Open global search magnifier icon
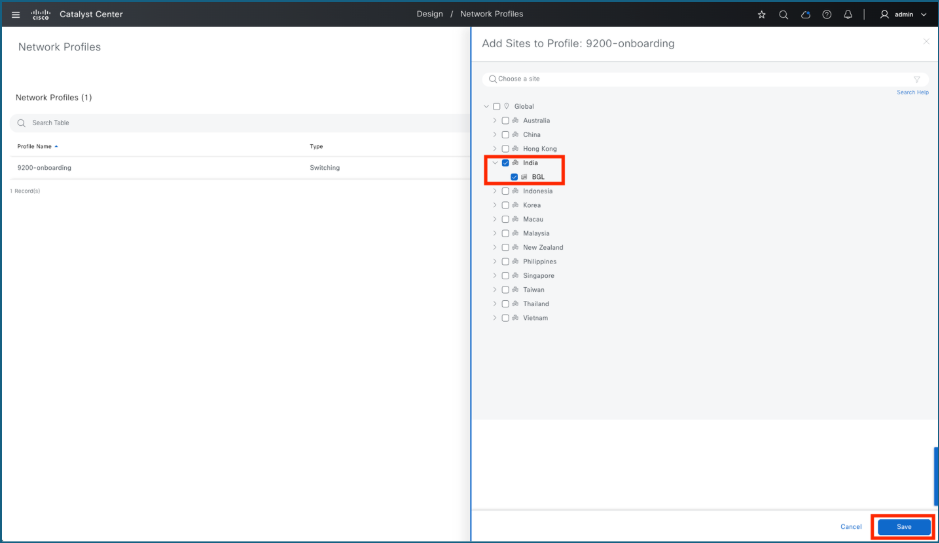 pos(783,14)
